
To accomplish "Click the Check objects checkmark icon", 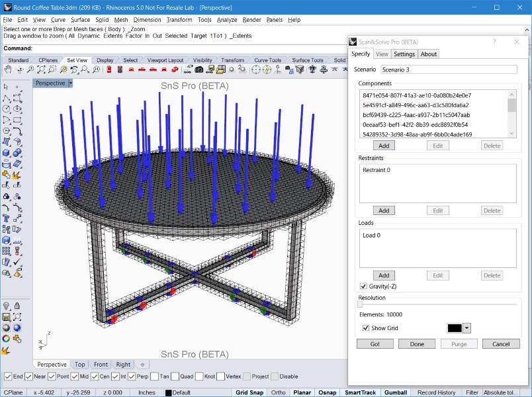I will 17,261.
